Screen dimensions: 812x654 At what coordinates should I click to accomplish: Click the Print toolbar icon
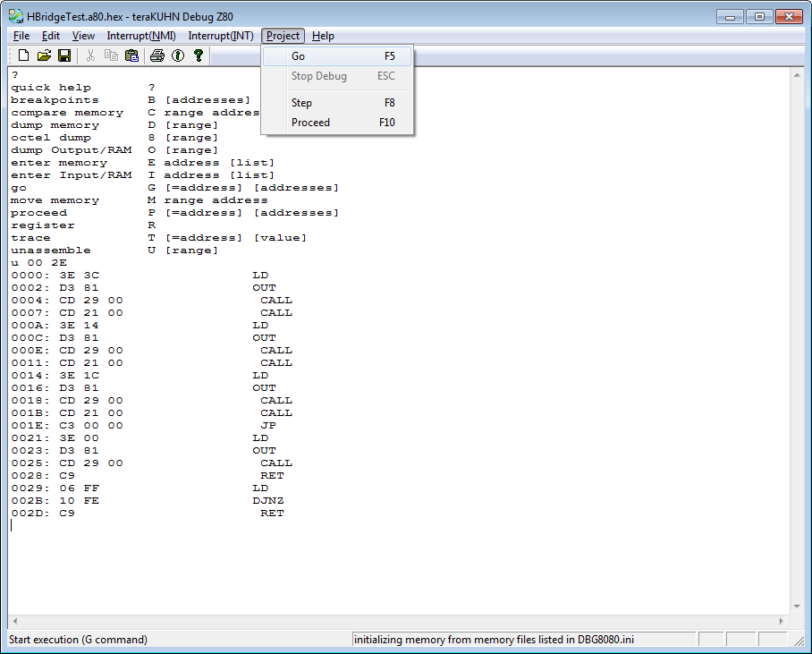pyautogui.click(x=157, y=55)
